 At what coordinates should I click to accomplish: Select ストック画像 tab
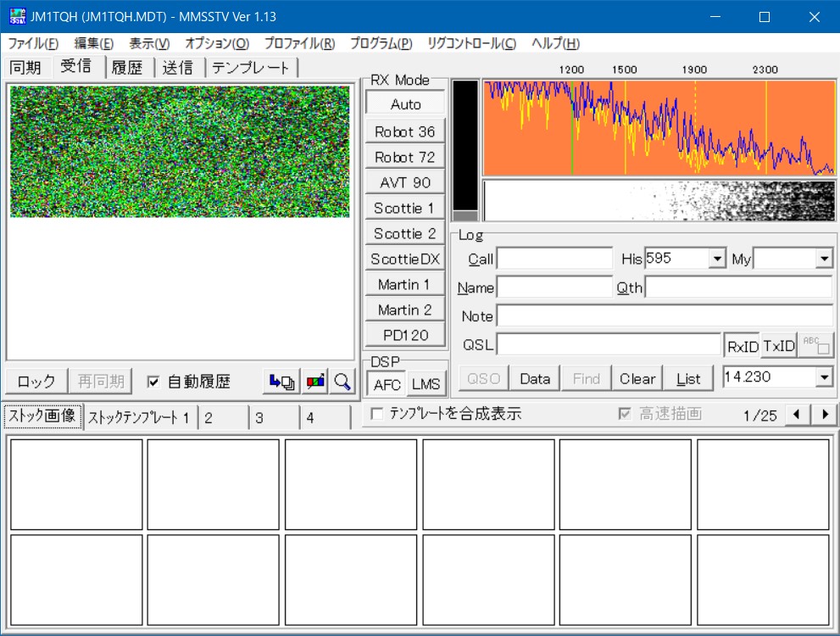[42, 416]
